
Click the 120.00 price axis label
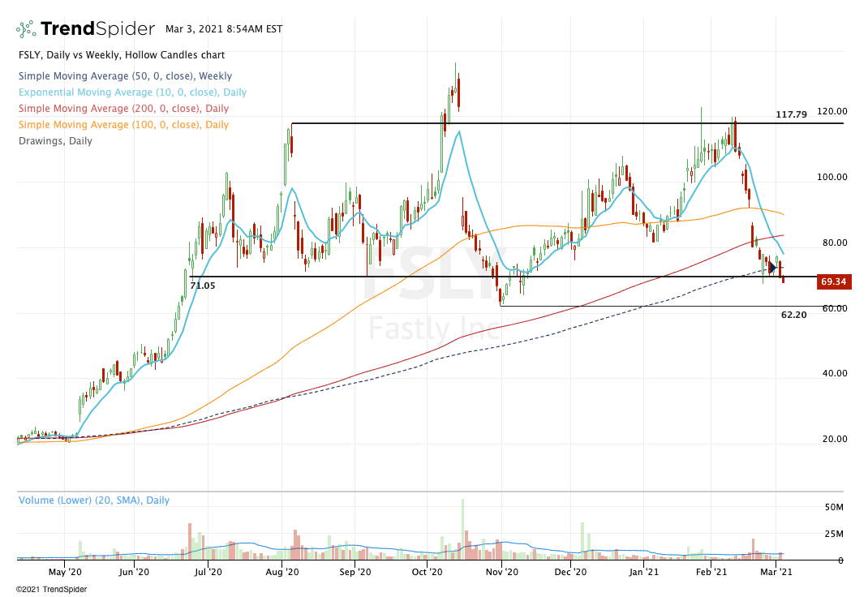point(832,111)
